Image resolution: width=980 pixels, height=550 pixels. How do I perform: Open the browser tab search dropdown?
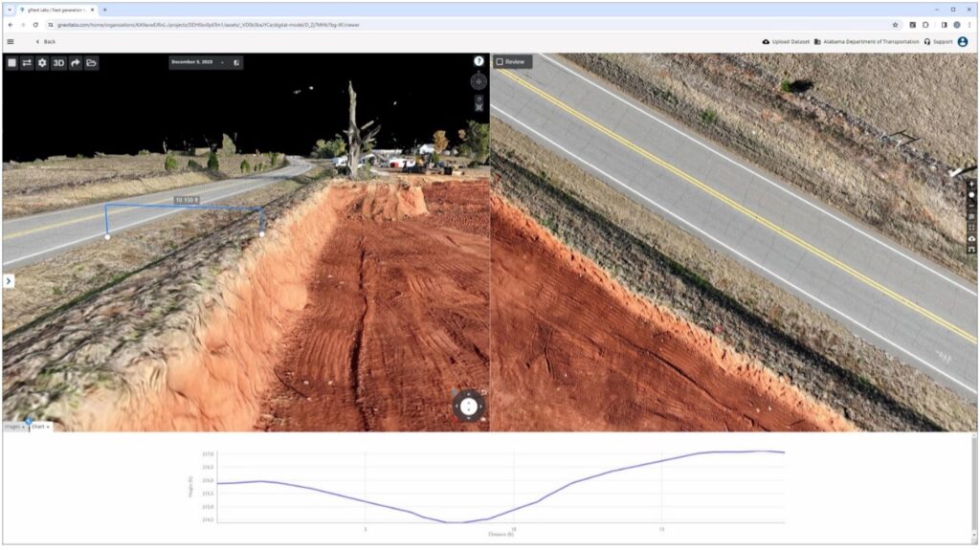tap(10, 10)
